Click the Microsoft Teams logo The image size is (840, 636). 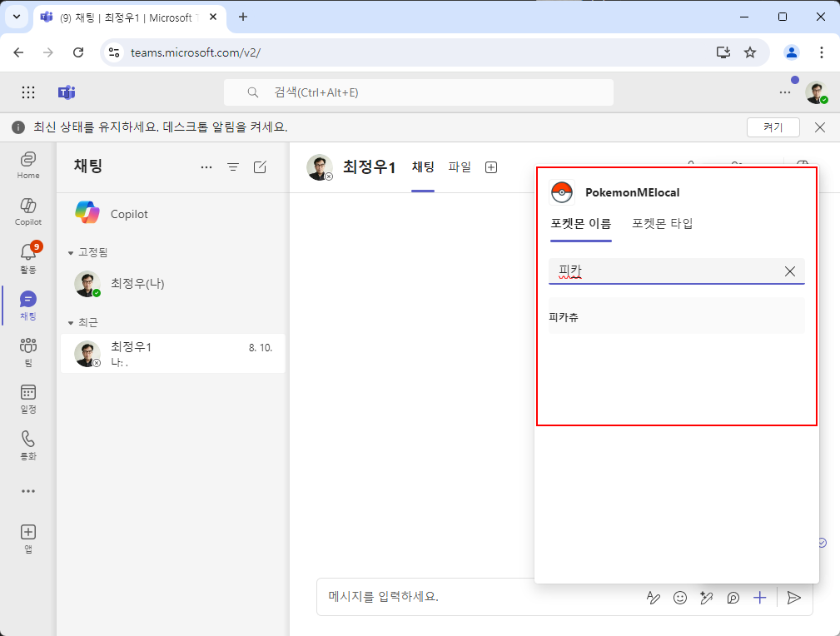click(x=67, y=92)
